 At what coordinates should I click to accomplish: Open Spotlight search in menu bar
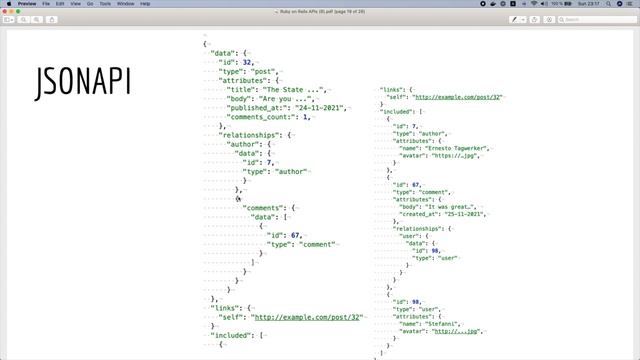[x=609, y=4]
